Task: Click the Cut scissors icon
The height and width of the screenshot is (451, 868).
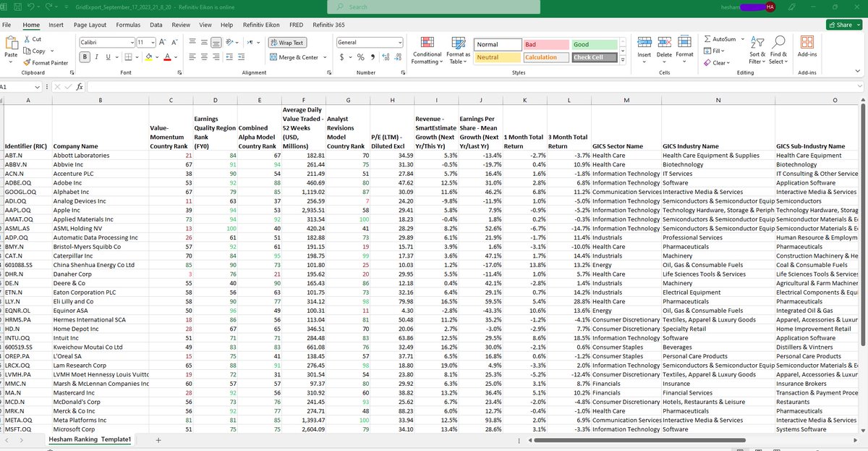Action: click(x=27, y=39)
